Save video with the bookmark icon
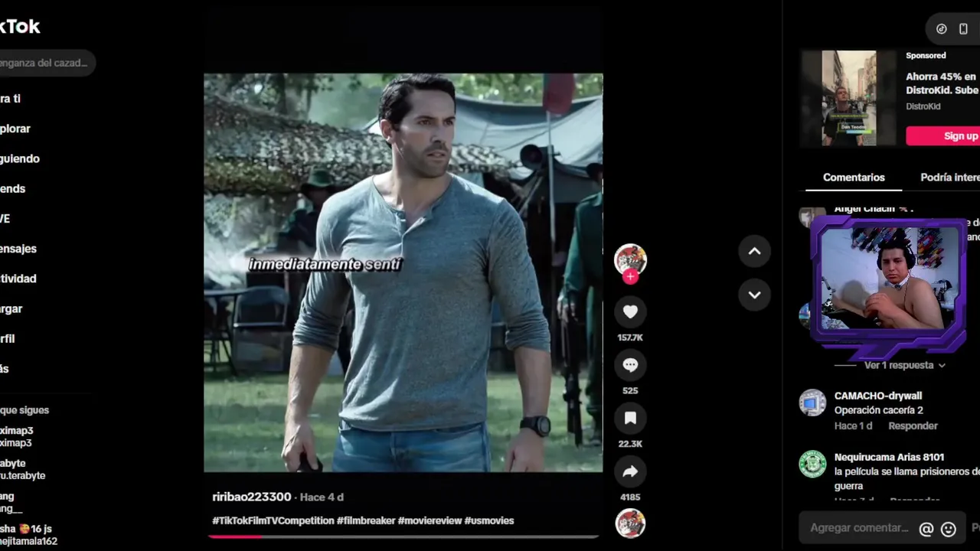 click(x=630, y=418)
